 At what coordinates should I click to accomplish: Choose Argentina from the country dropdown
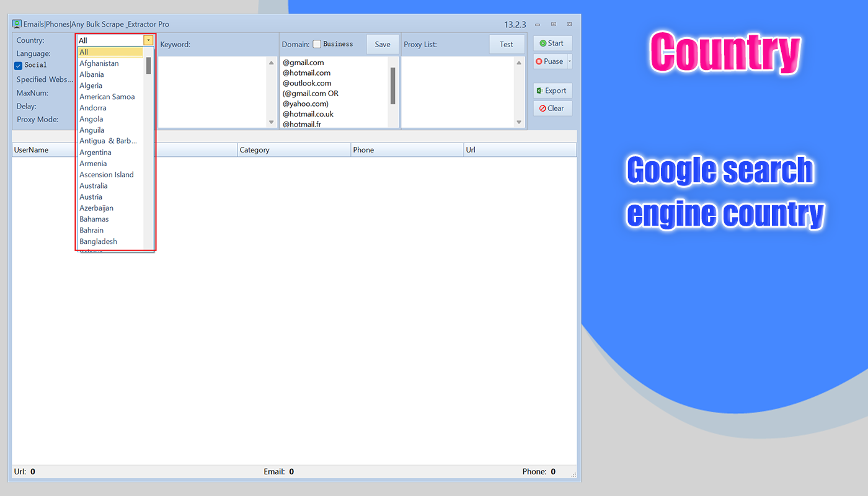tap(110, 153)
